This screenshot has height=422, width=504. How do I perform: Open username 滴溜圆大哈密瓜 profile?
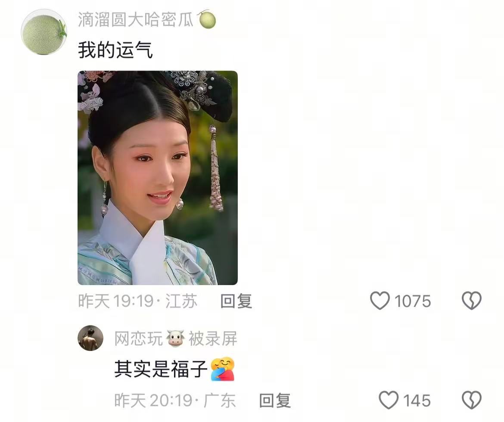(136, 20)
